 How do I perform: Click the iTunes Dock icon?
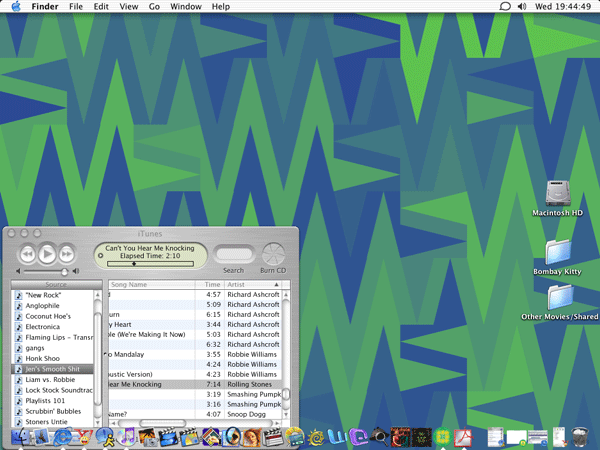point(126,437)
